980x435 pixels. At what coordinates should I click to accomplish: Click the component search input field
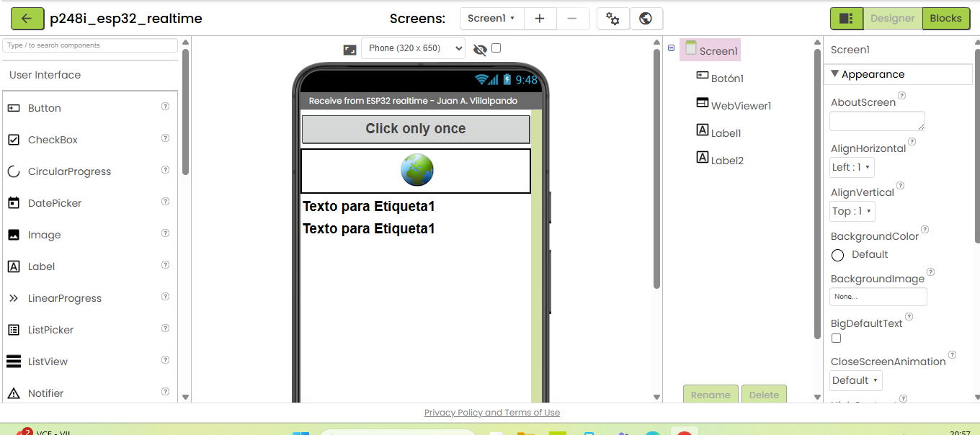[x=90, y=45]
